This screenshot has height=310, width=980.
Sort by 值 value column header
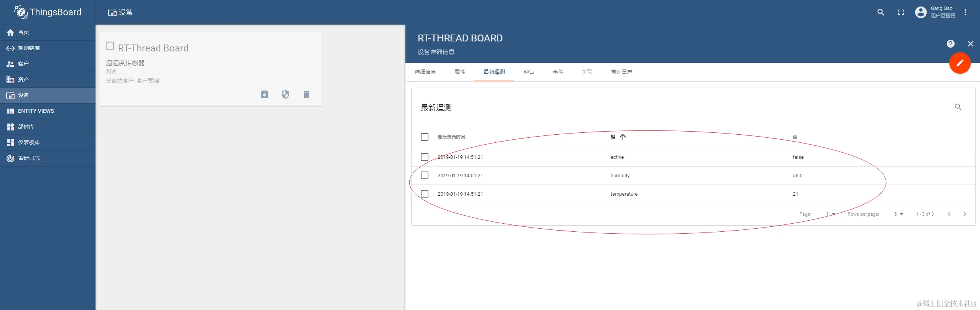795,137
